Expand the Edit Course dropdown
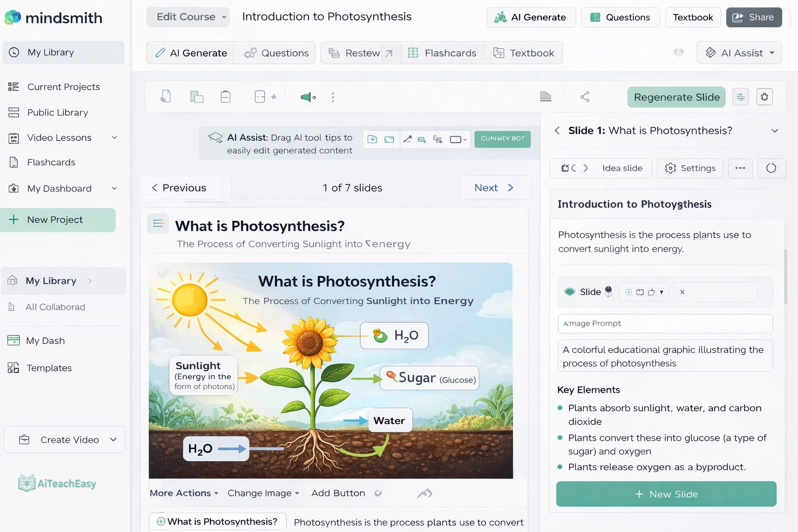The image size is (798, 532). (x=188, y=17)
